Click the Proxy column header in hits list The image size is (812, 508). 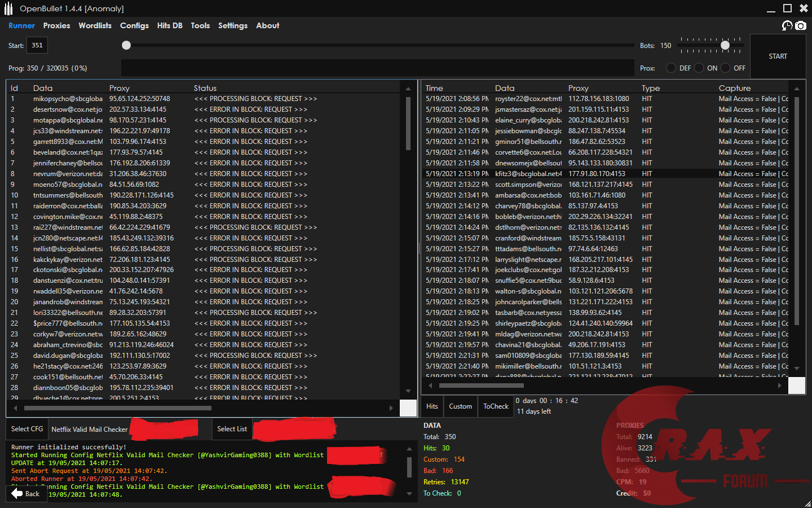(x=578, y=88)
